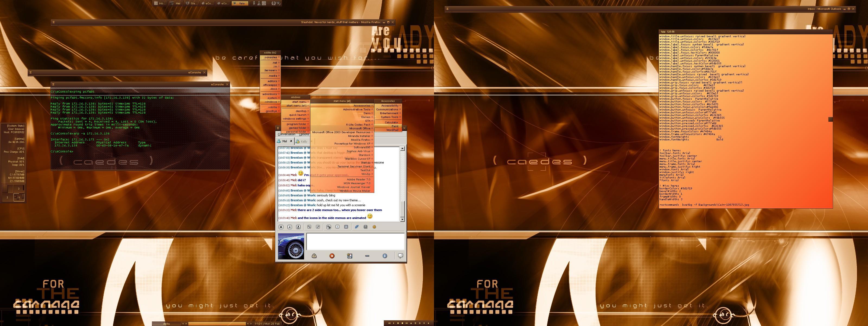Expand the .consoles submenu
Viewport: 868px width, 326px height.
[270, 58]
